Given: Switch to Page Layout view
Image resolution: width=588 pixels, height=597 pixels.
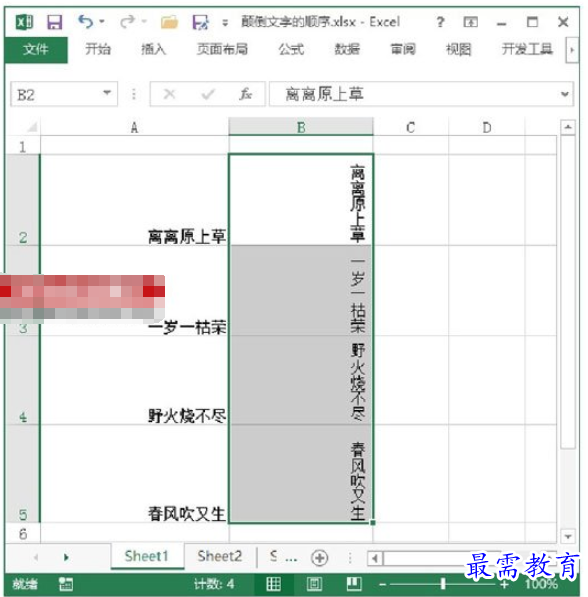Looking at the screenshot, I should [314, 584].
